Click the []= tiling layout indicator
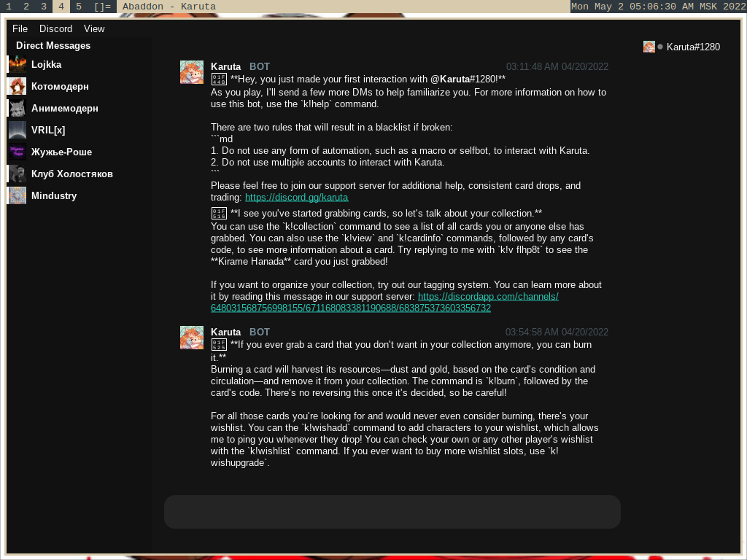The height and width of the screenshot is (560, 747). point(102,6)
